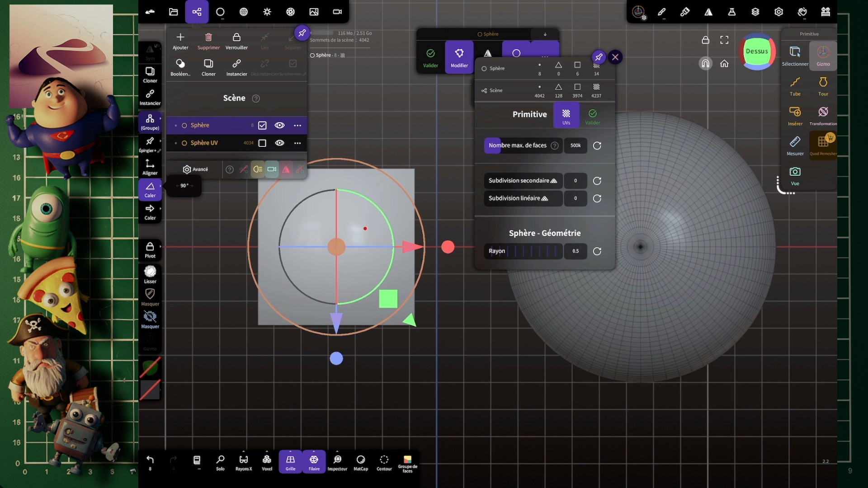Hide the Sphère UV object

(279, 143)
